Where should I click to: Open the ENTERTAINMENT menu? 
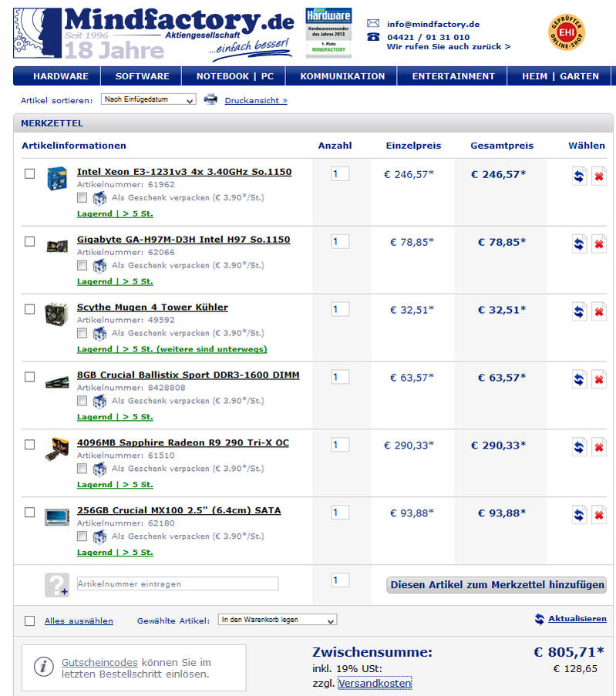(x=453, y=76)
